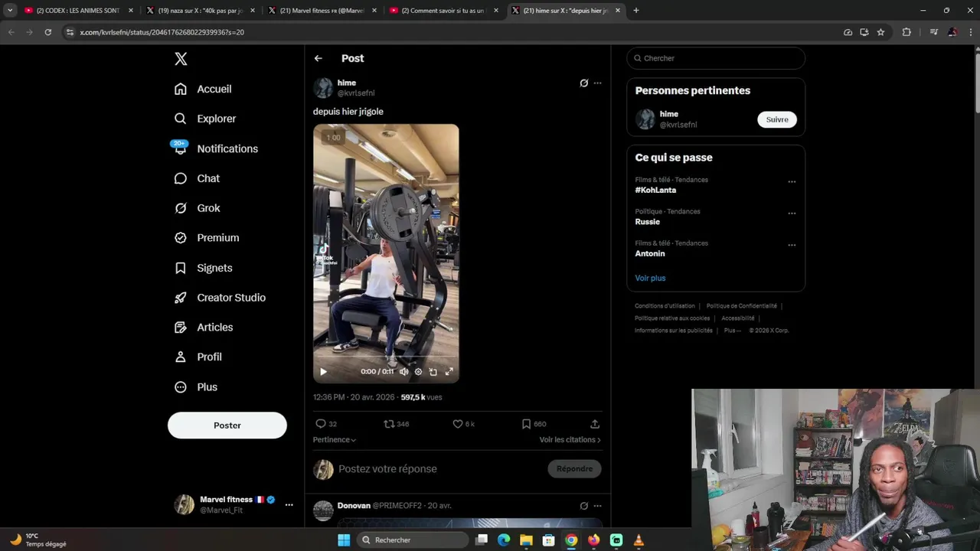Reload the page
Viewport: 980px width, 551px height.
[47, 32]
